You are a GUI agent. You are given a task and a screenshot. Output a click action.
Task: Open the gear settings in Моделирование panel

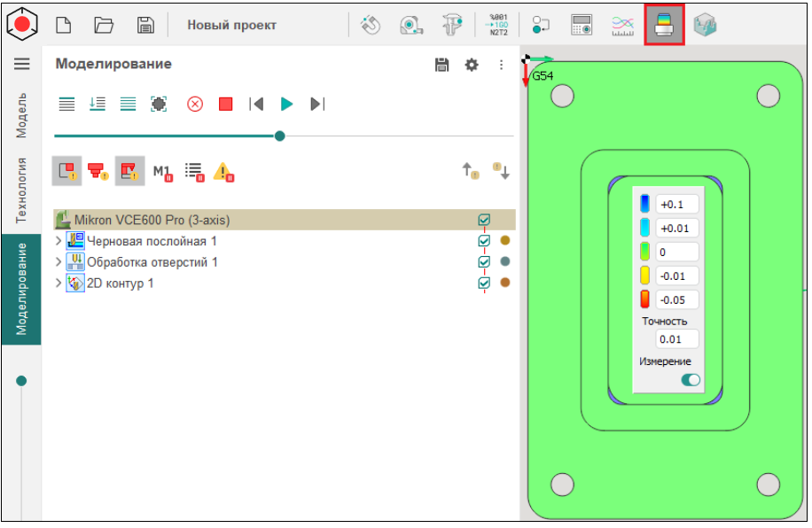(x=472, y=65)
